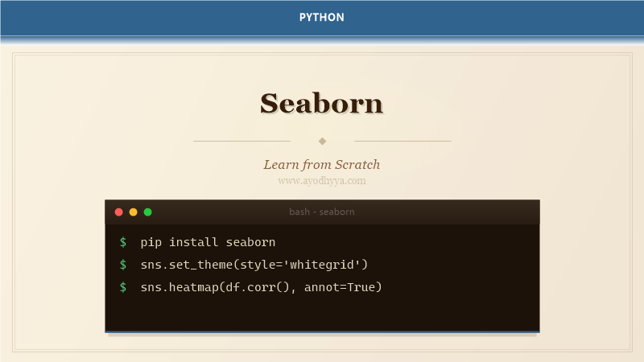Click the Seaborn title heading
644x362 pixels.
point(321,103)
